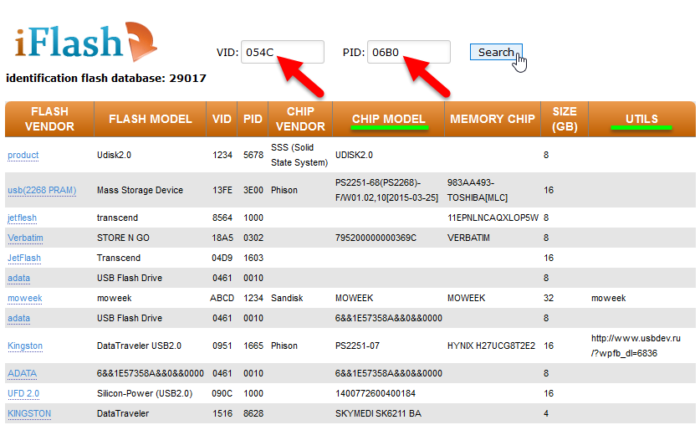This screenshot has height=425, width=700.
Task: Open the 'JetFlash' vendor link
Action: point(24,258)
